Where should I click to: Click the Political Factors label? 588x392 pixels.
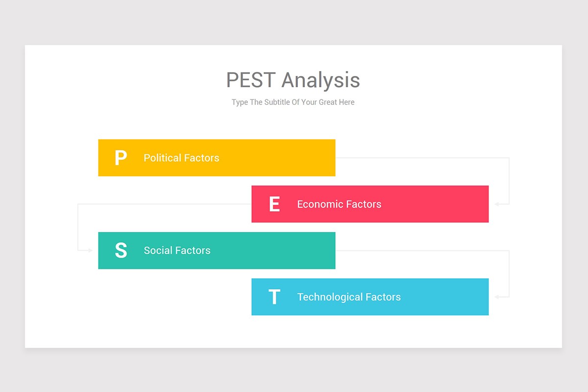click(x=181, y=158)
